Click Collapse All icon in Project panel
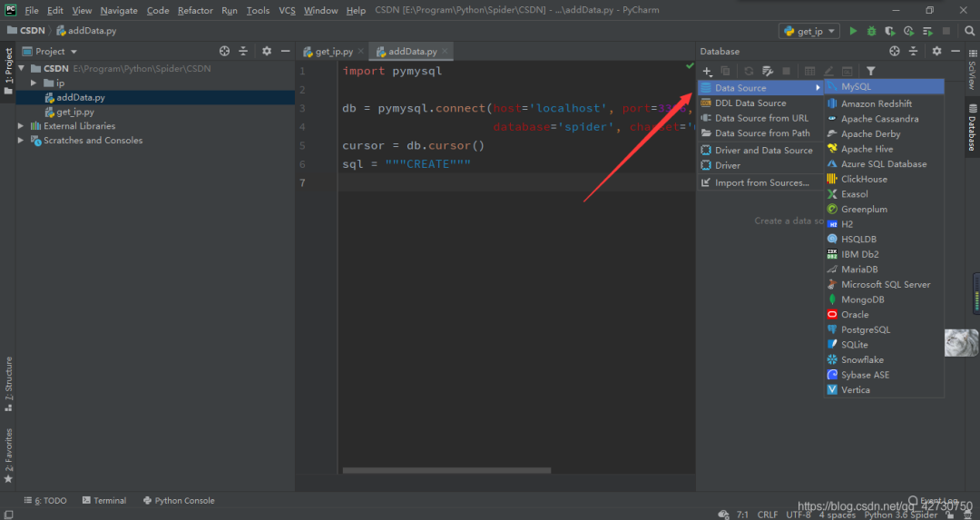Screen dimensions: 980x520 click(x=243, y=51)
